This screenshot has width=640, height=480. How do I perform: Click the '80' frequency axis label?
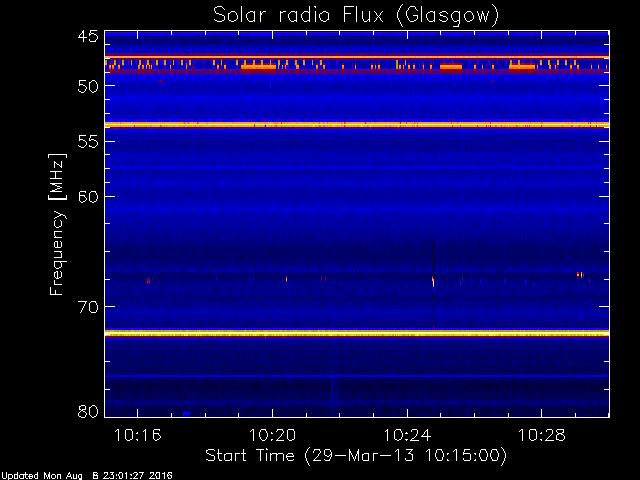(x=88, y=411)
